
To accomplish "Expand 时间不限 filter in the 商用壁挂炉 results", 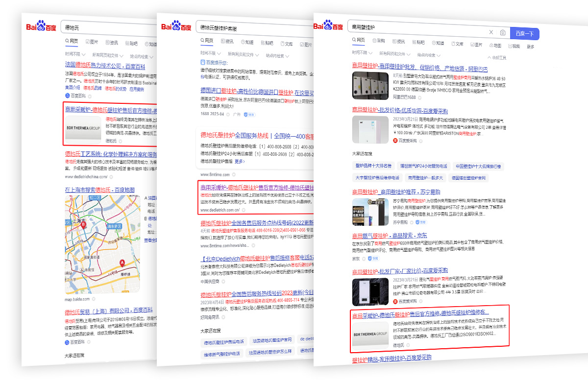I will point(359,53).
